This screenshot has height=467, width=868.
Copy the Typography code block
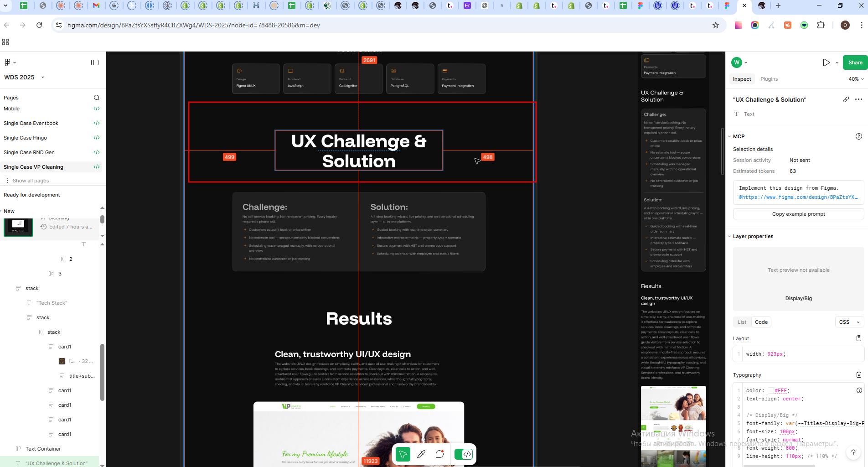pyautogui.click(x=859, y=375)
